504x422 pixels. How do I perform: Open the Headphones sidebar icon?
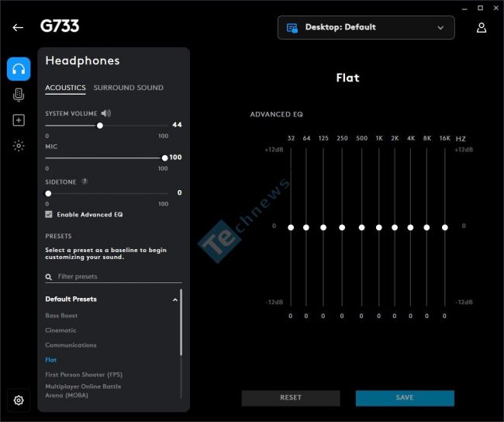[x=19, y=69]
